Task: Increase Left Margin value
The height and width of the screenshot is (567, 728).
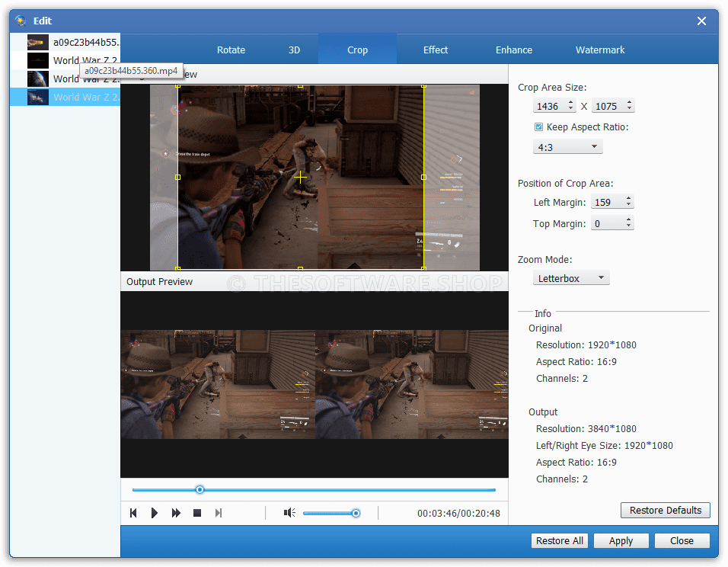Action: [629, 198]
